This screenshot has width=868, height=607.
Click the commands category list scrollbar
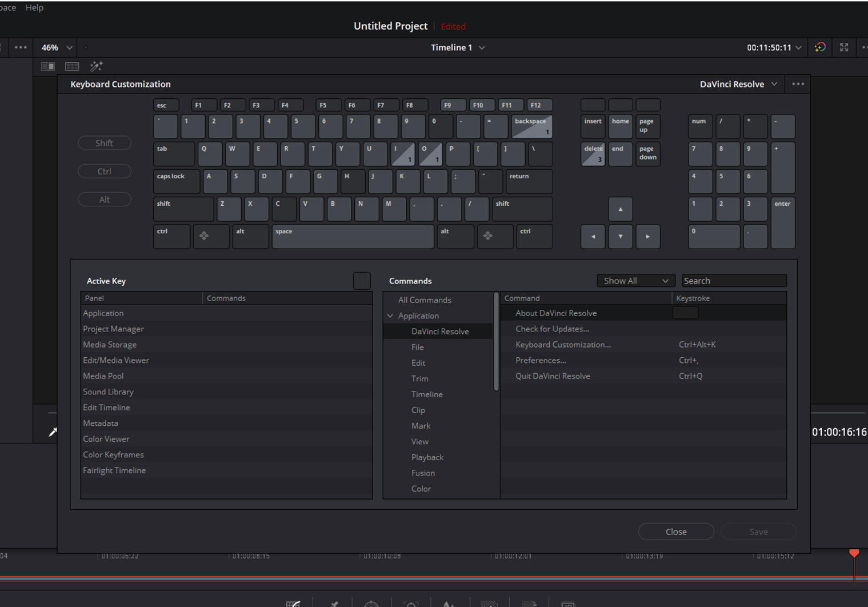click(x=496, y=342)
